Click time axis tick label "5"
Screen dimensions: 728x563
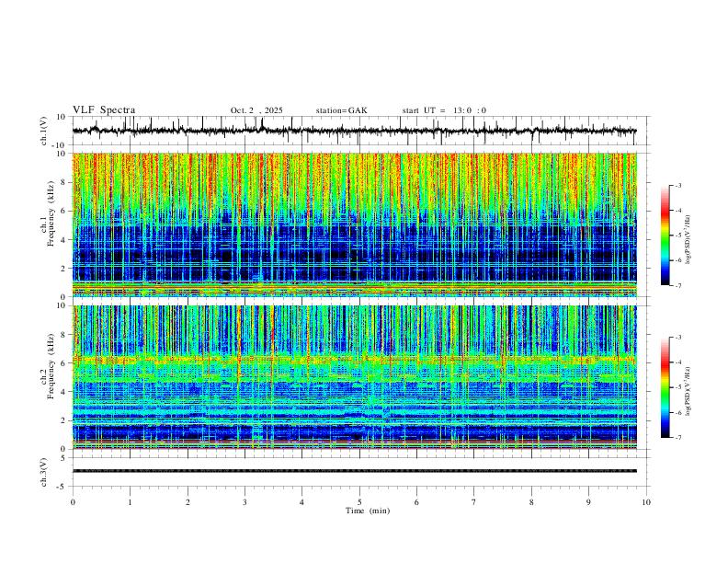tap(359, 502)
